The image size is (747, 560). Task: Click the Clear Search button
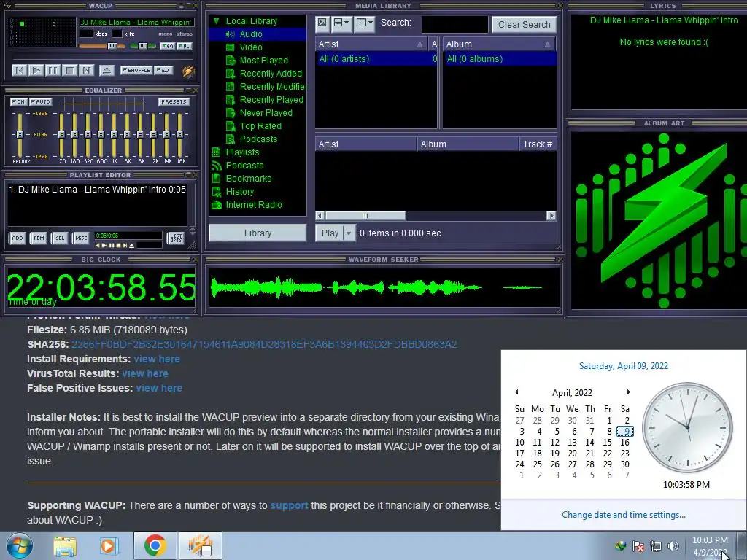tap(524, 24)
